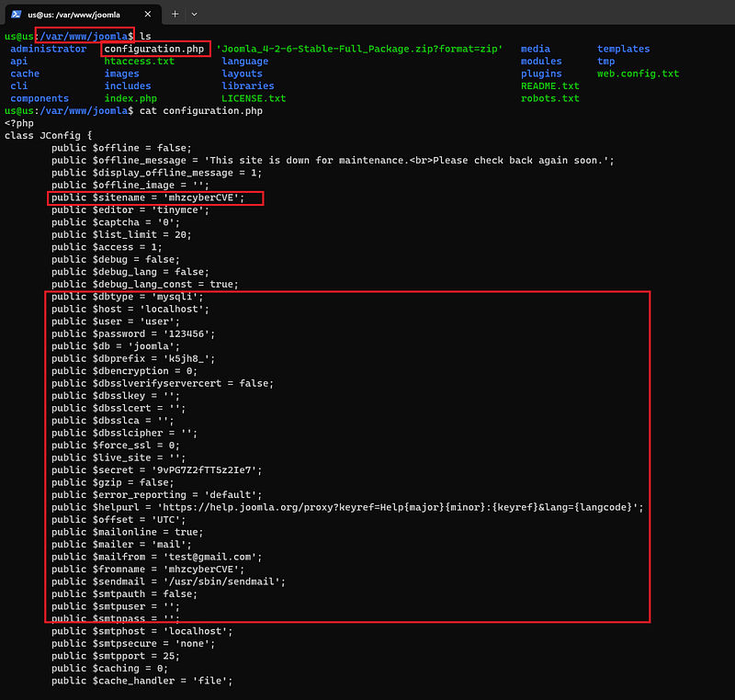Click the 'images' directory name
The height and width of the screenshot is (700, 735).
point(122,73)
